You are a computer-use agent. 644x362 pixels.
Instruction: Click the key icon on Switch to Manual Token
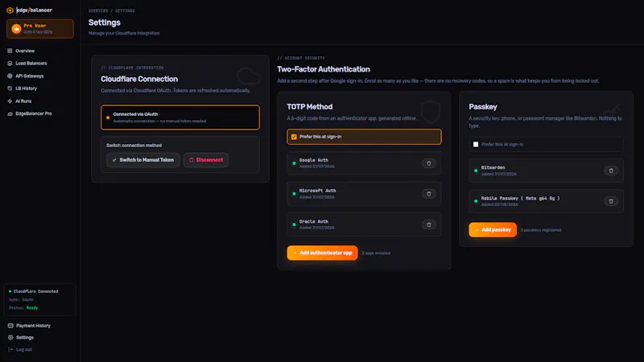tap(114, 160)
